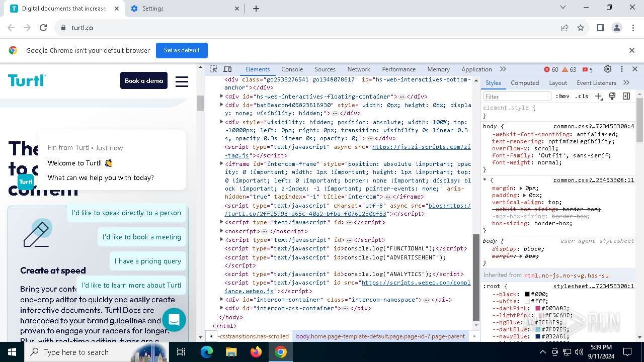Click the red error count 60
Screen dimensions: 644x362
click(x=551, y=69)
